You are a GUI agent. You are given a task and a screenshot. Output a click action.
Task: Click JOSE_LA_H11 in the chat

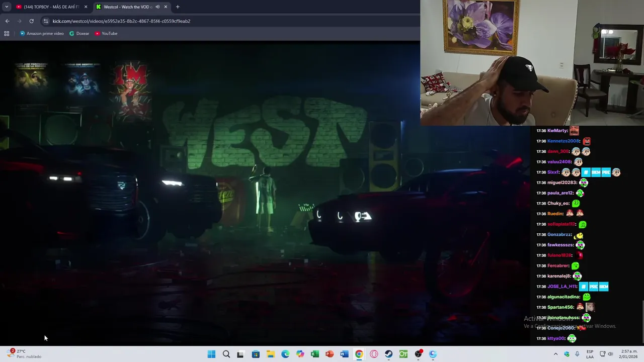click(x=561, y=287)
